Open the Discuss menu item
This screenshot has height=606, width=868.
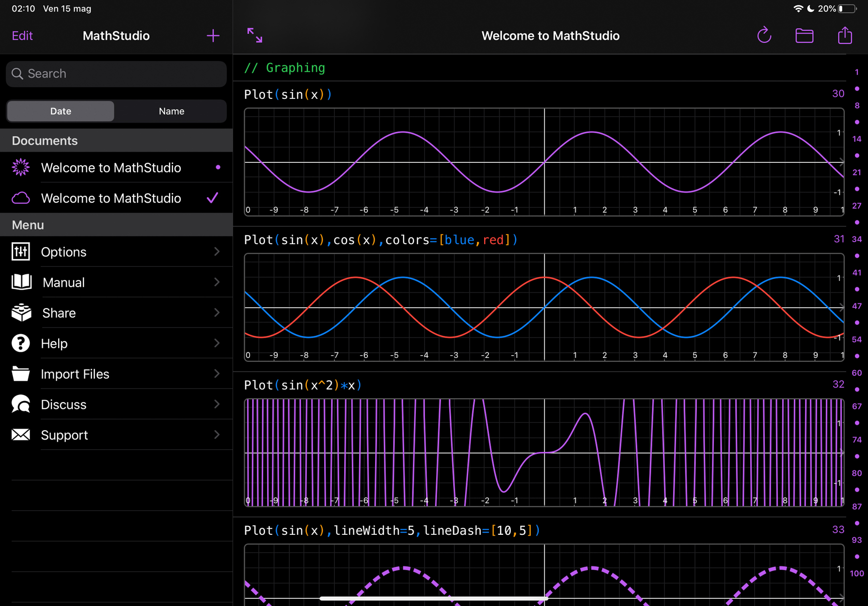point(116,404)
